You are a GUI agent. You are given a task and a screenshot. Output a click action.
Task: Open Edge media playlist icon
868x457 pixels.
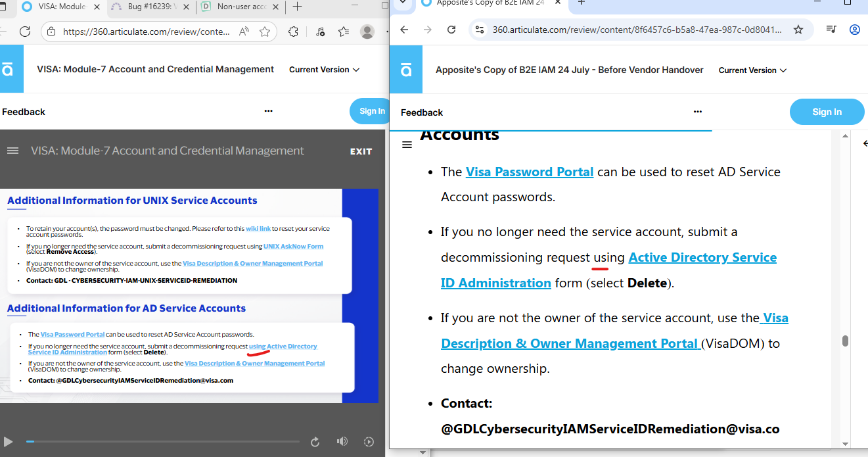pos(320,32)
